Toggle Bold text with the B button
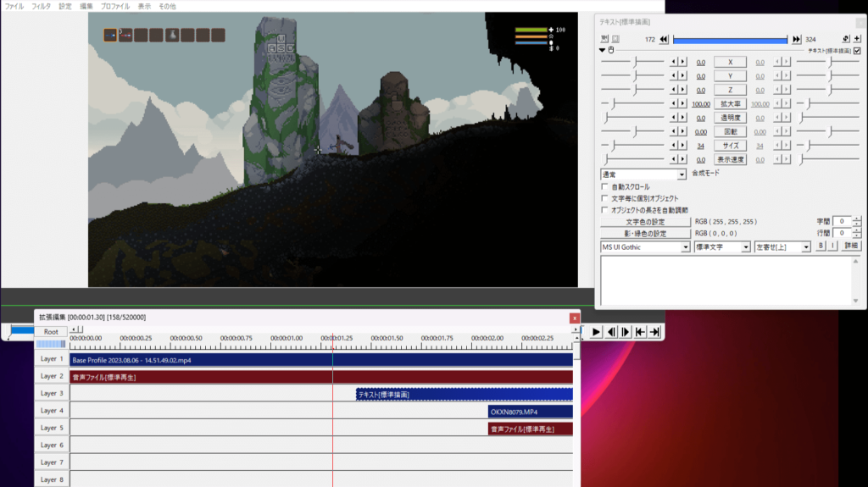868x487 pixels. pyautogui.click(x=821, y=246)
